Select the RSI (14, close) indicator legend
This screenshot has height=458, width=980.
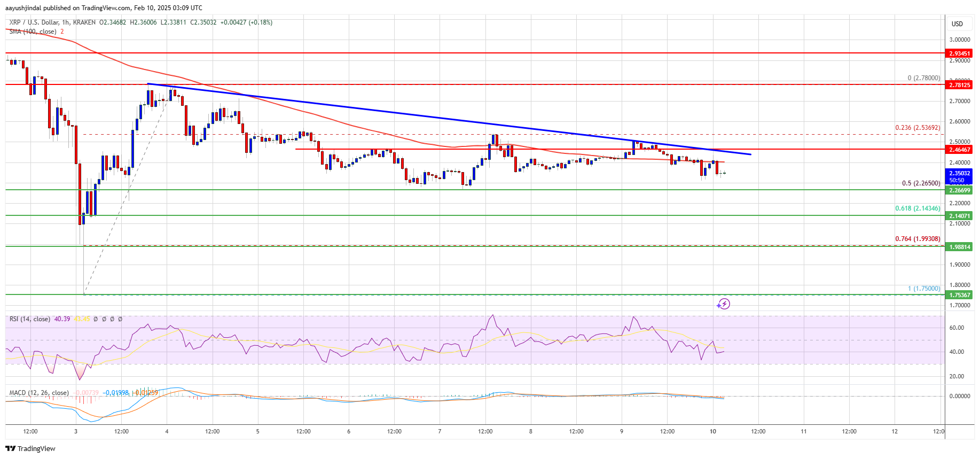pyautogui.click(x=30, y=319)
